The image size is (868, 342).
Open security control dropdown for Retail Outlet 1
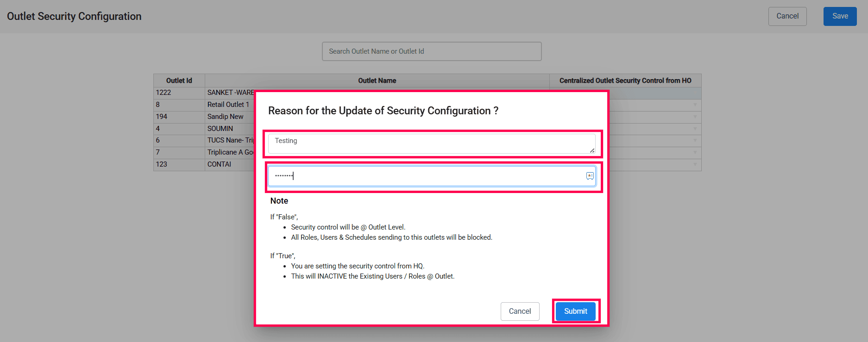[x=695, y=105]
